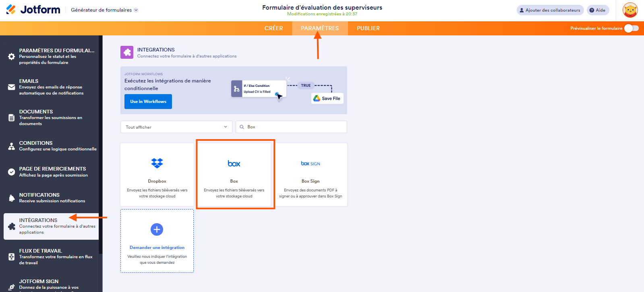Click the Jotform logo icon
This screenshot has height=292, width=644.
click(11, 10)
